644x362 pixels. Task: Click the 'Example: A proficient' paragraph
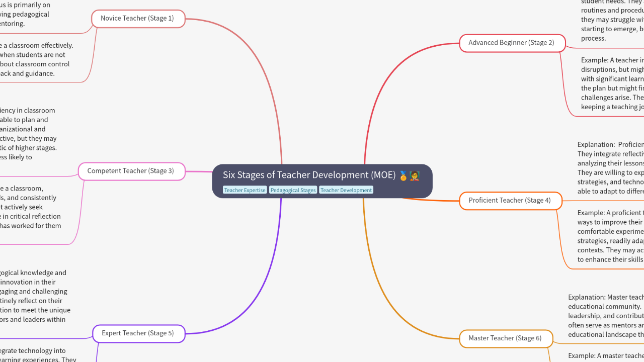[x=611, y=236]
